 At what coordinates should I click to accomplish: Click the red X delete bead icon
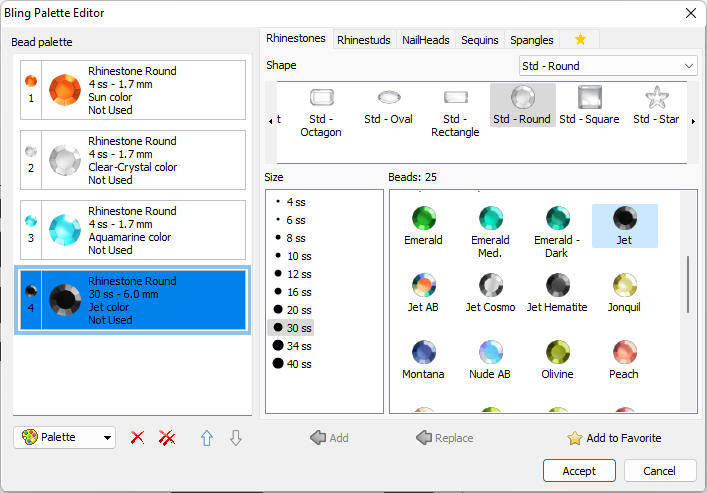tap(138, 438)
